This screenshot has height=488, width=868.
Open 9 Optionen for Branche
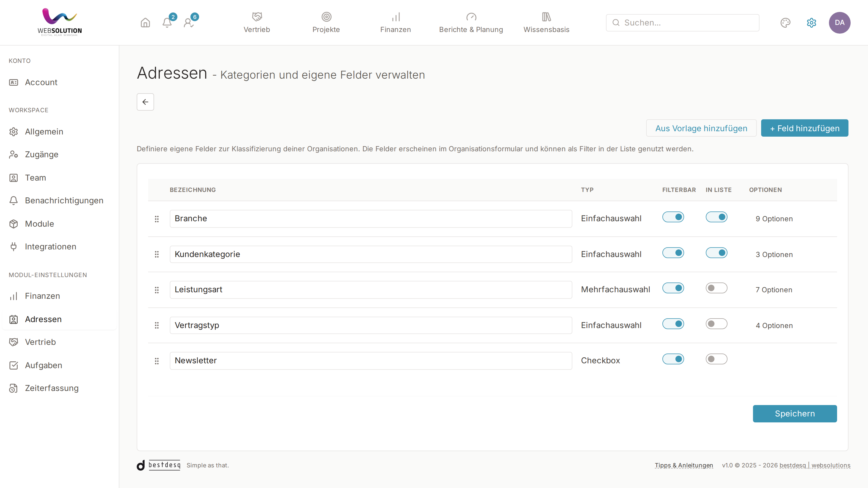(774, 219)
